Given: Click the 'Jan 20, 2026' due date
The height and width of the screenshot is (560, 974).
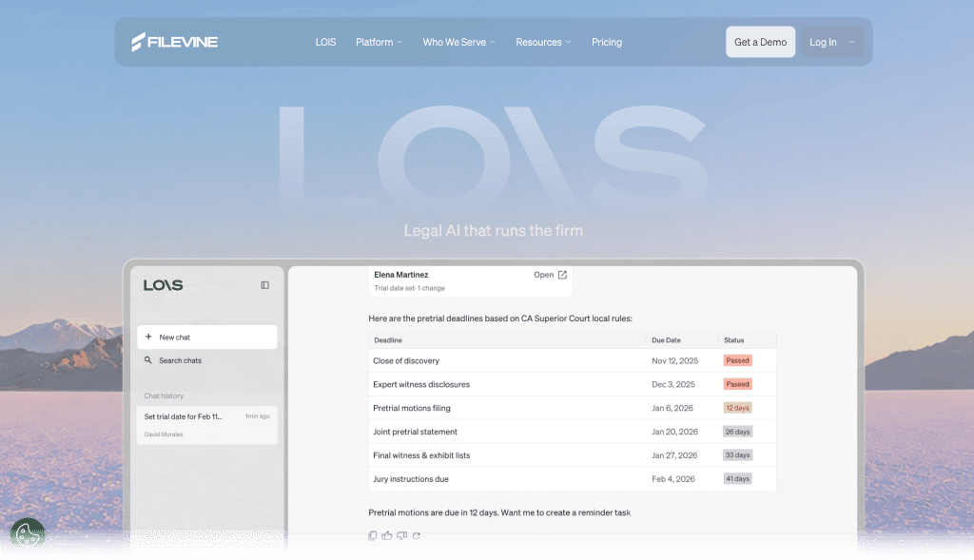Looking at the screenshot, I should coord(674,432).
